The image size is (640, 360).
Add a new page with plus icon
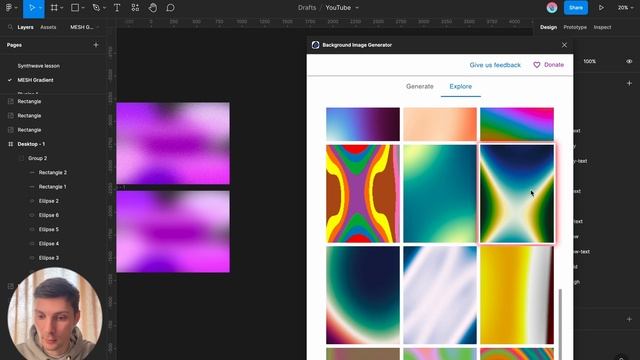96,45
